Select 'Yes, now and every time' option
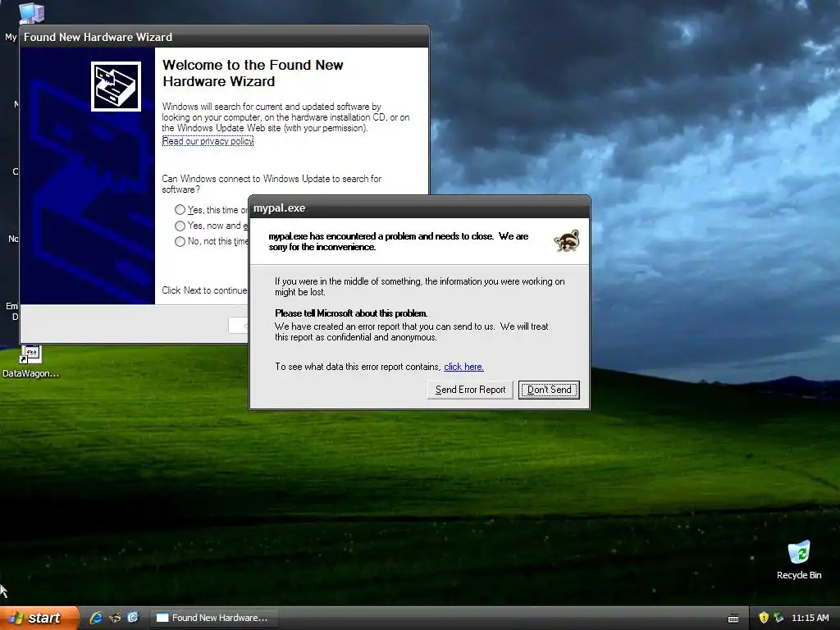Viewport: 840px width, 630px height. point(180,226)
